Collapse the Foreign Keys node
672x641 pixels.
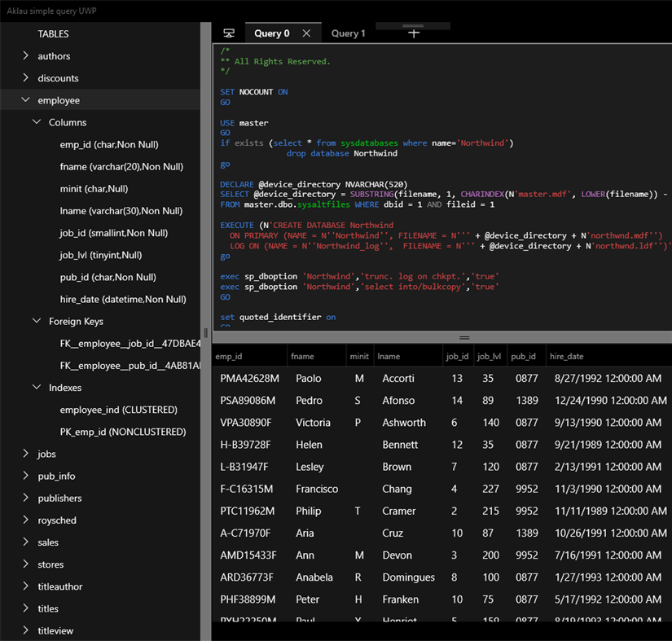pyautogui.click(x=37, y=321)
